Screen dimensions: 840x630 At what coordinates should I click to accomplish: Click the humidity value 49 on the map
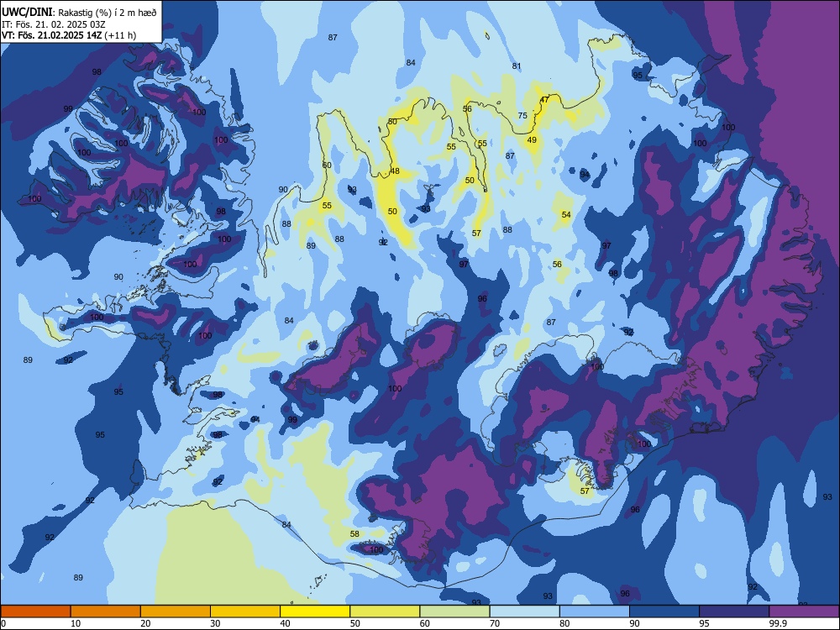click(x=532, y=139)
